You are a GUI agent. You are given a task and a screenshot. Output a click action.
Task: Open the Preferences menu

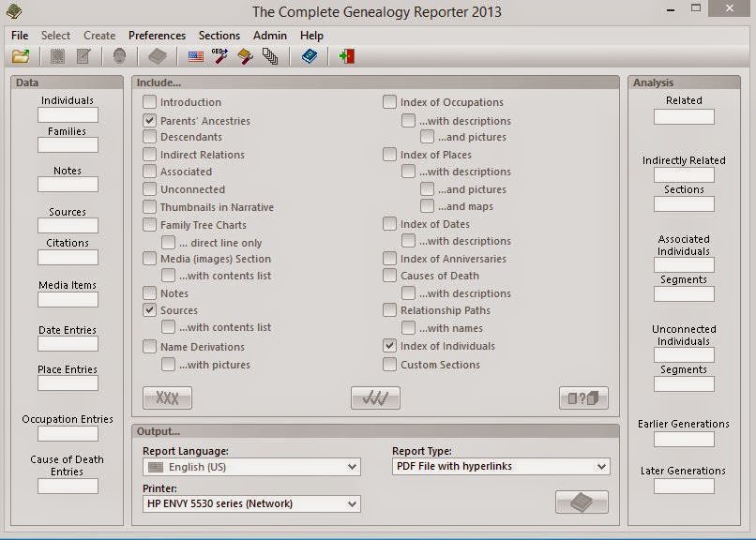tap(157, 36)
